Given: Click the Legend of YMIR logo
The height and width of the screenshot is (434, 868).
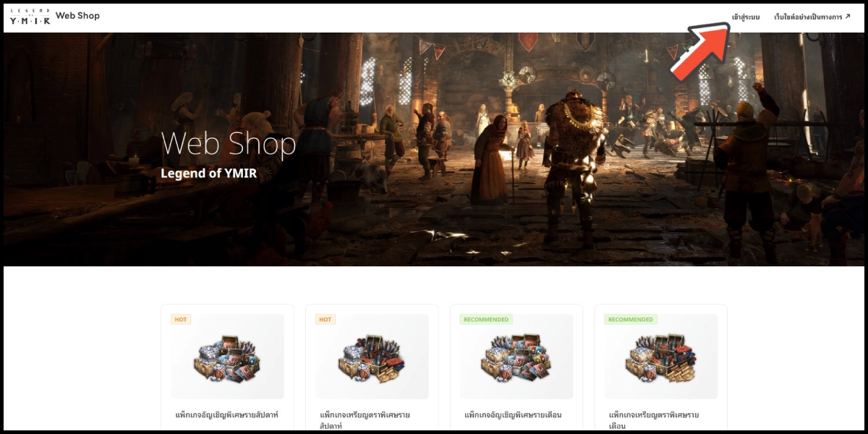Looking at the screenshot, I should click(x=30, y=16).
